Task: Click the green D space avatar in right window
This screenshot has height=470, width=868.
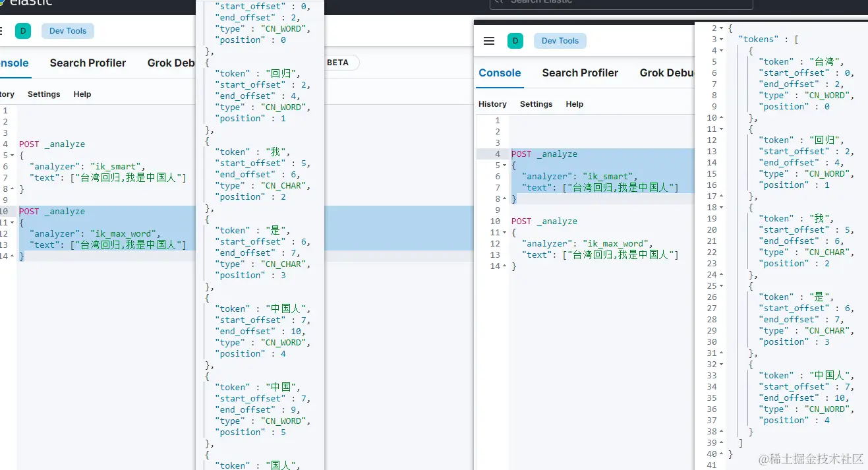Action: [515, 41]
